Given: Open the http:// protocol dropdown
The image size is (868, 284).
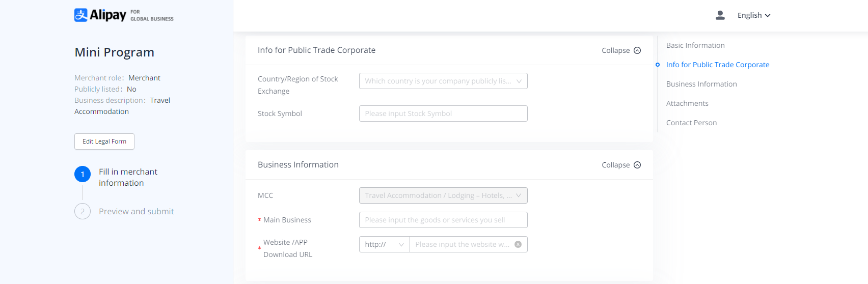Looking at the screenshot, I should (x=384, y=244).
